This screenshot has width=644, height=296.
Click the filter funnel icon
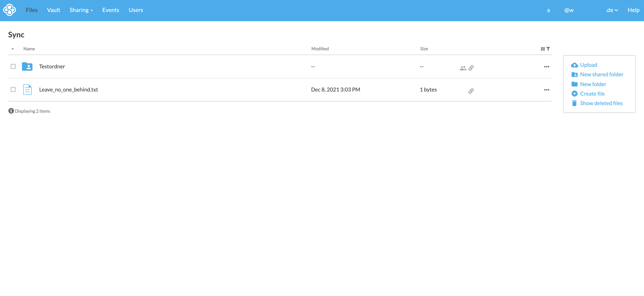(548, 49)
